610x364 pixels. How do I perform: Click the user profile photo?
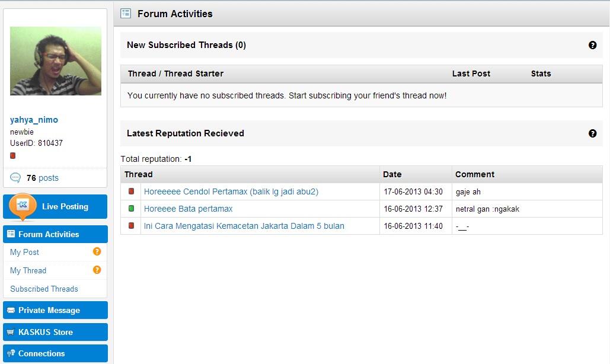56,61
